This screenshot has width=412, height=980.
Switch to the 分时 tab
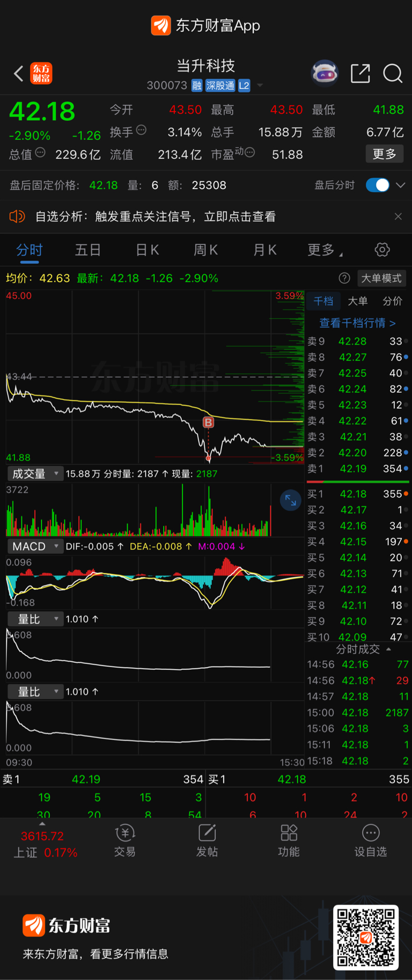[x=30, y=250]
